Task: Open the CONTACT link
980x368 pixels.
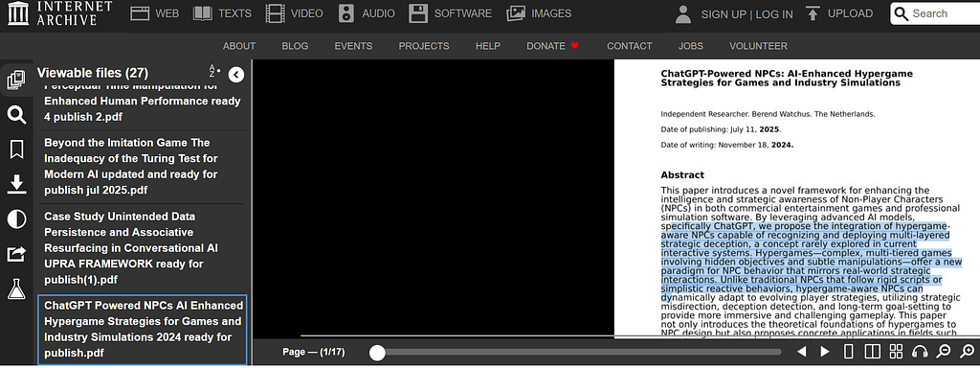Action: 630,46
